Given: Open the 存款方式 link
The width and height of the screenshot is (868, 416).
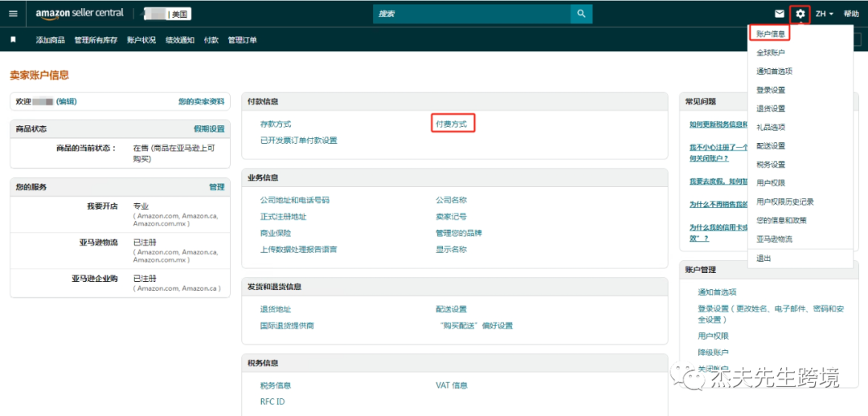Looking at the screenshot, I should tap(276, 124).
